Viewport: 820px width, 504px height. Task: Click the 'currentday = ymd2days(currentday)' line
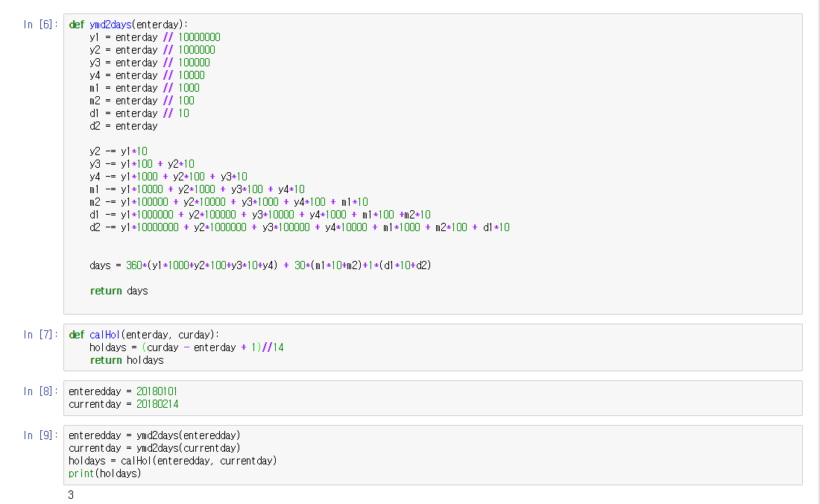[x=154, y=448]
